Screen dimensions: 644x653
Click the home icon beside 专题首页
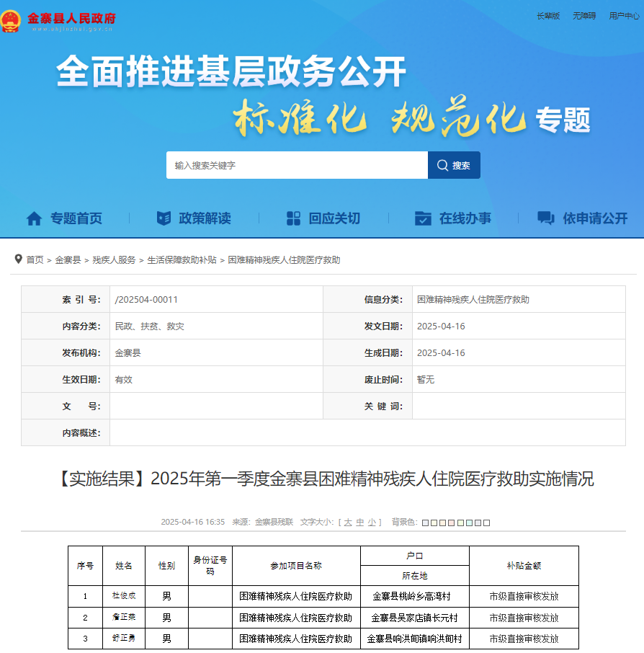click(x=34, y=218)
